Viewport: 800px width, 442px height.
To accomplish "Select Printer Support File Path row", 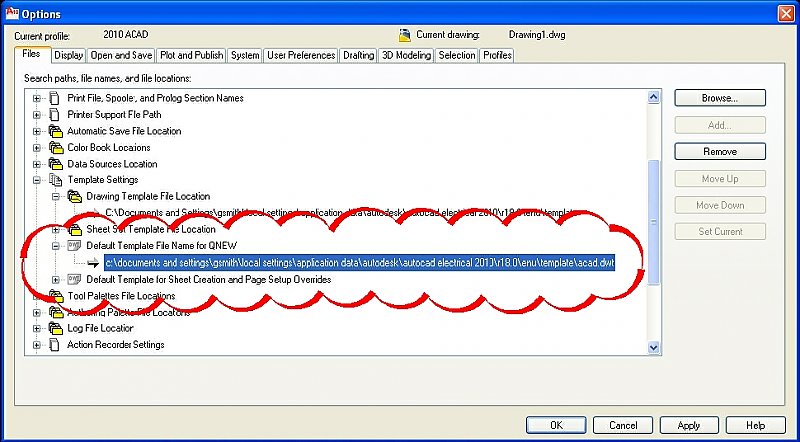I will tap(114, 114).
